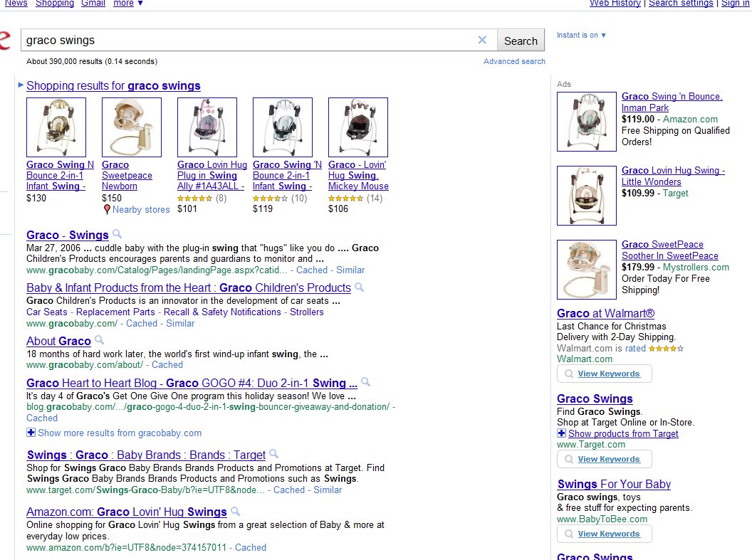Click the plus icon for more gracobaby.com results
This screenshot has height=560, width=752.
click(x=31, y=433)
